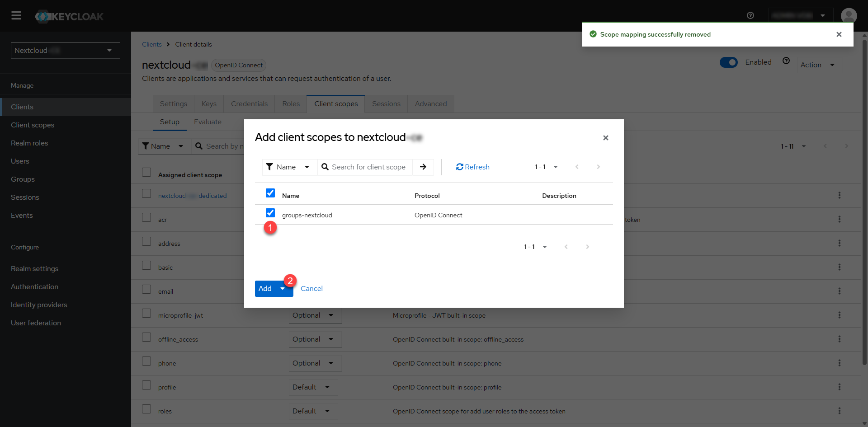Viewport: 868px width, 427px height.
Task: Open dialog top 1-1 per-page dropdown
Action: click(546, 167)
